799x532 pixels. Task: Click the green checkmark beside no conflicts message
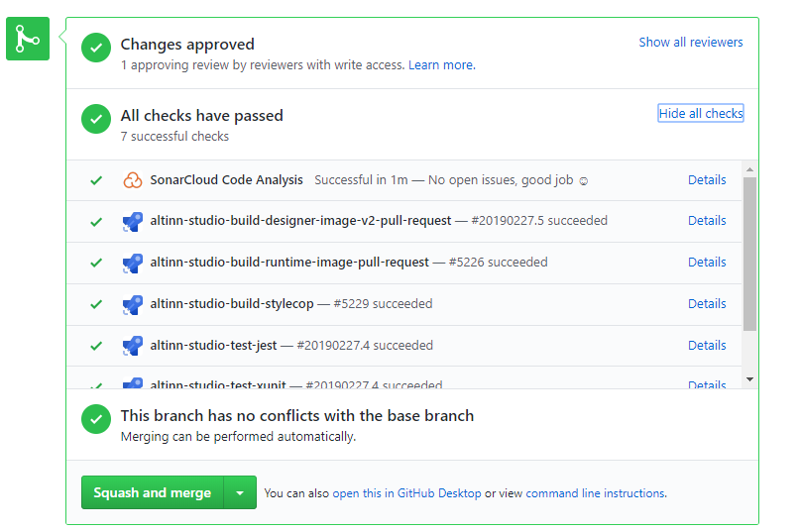(96, 419)
